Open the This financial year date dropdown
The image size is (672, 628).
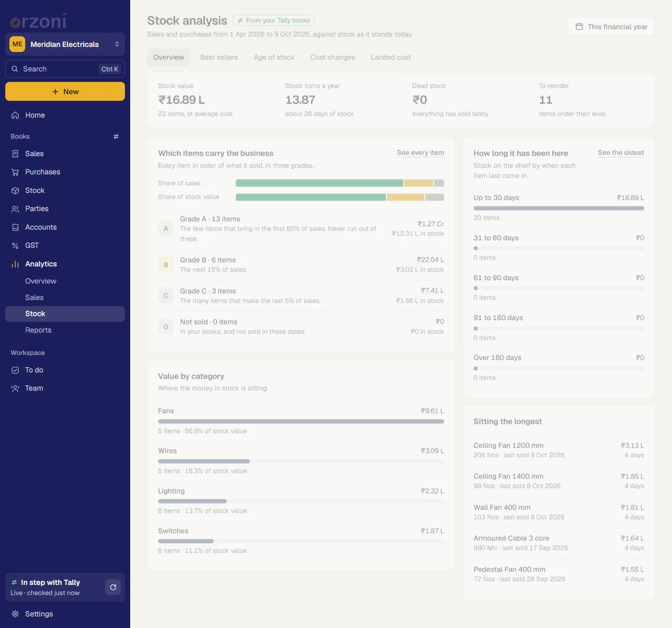[x=611, y=27]
